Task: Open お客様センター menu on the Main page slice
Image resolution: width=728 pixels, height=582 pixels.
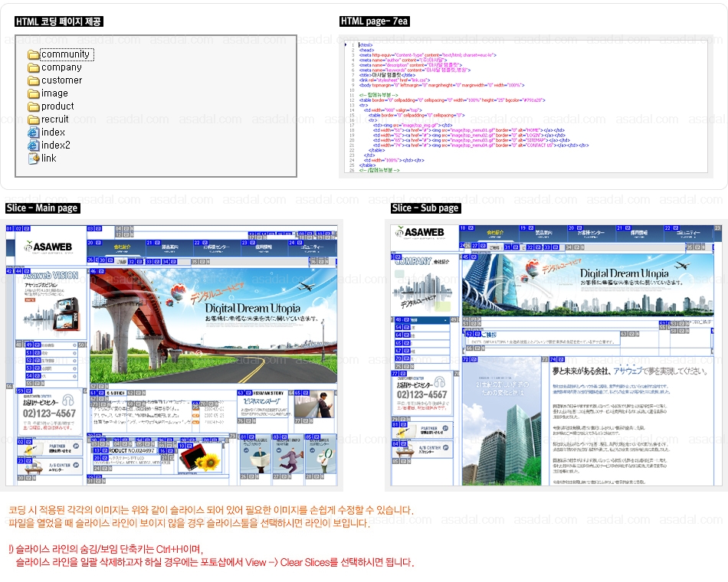Action: point(216,247)
